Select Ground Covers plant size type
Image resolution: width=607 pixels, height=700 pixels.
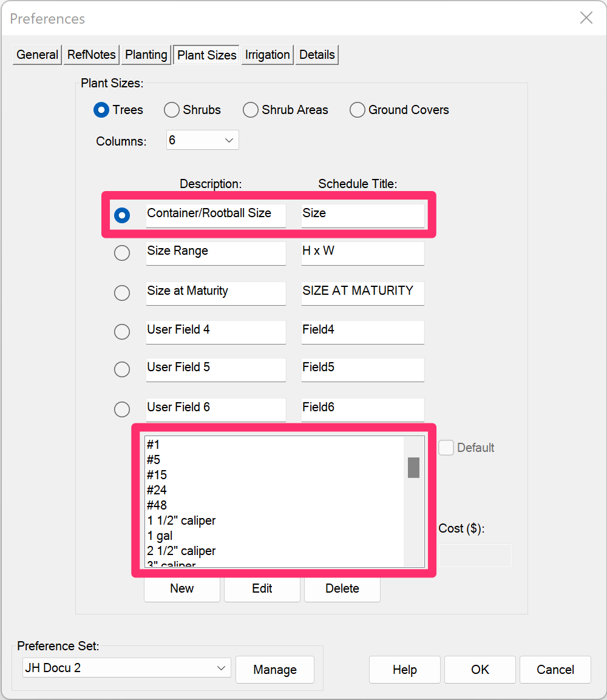click(358, 110)
